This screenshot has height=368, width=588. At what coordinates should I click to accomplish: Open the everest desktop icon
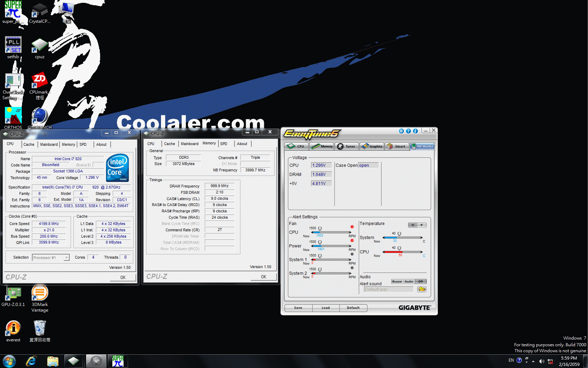(13, 331)
